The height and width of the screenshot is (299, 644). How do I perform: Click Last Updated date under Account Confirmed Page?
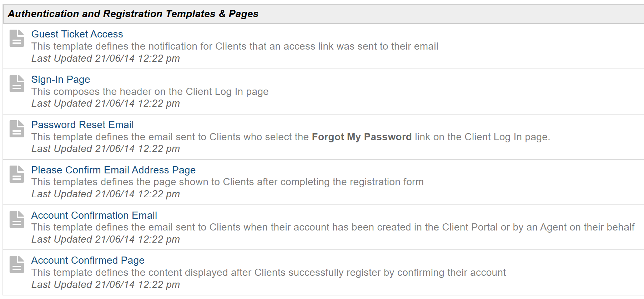[x=106, y=285]
